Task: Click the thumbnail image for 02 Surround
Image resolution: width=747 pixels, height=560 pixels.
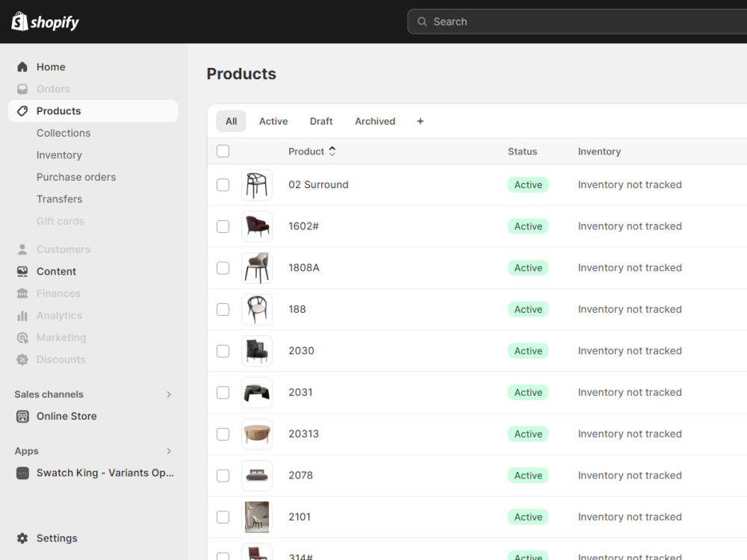Action: tap(257, 184)
